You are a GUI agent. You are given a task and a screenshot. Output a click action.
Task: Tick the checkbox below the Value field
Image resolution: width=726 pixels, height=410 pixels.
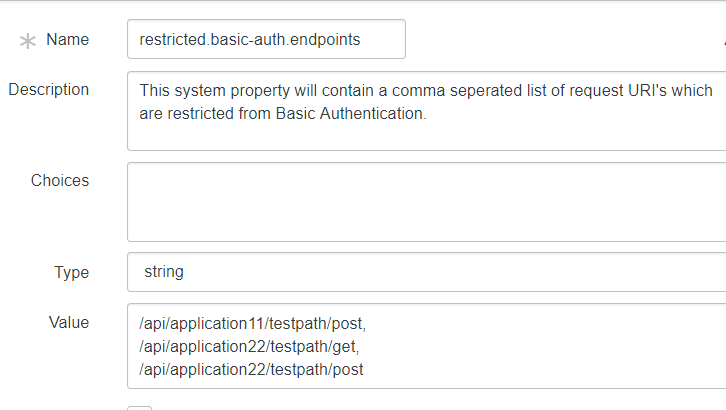[x=140, y=408]
